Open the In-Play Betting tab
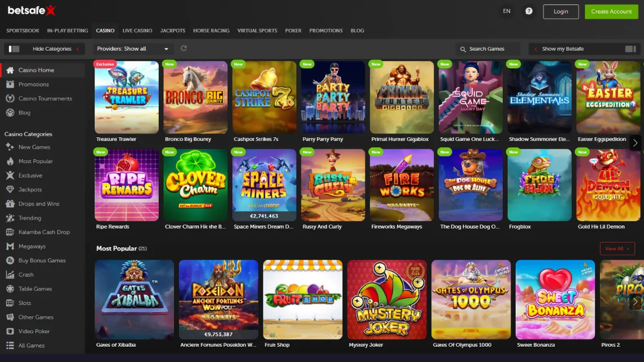 click(x=67, y=31)
